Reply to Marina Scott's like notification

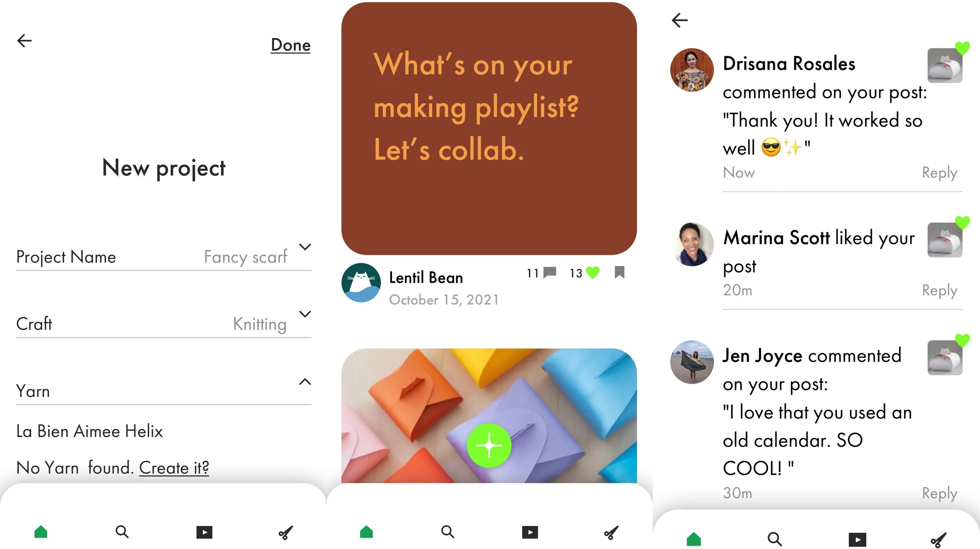[x=939, y=290]
